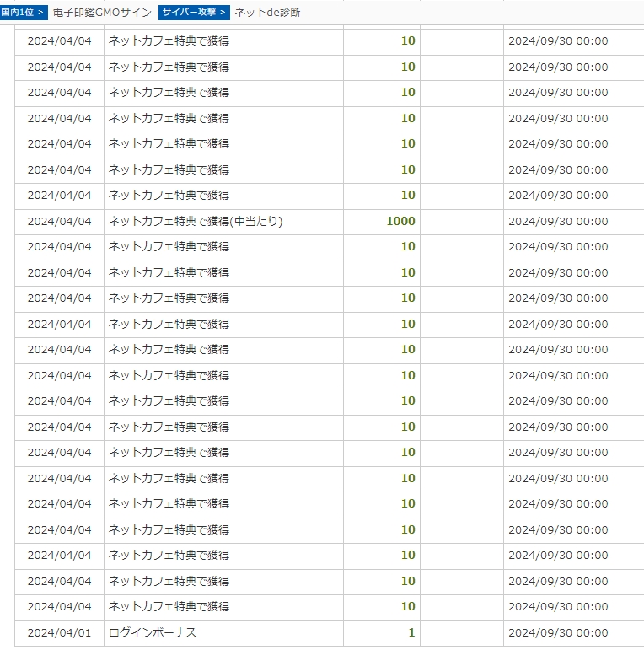
Task: Select the ネットカフェ特典で獲得(中当たり) entry
Action: coord(196,222)
